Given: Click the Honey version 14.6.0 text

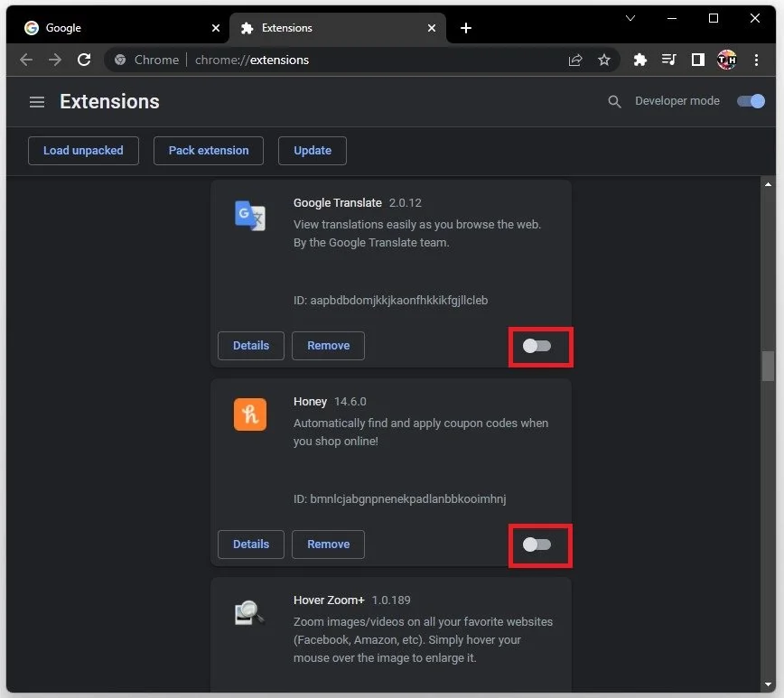Looking at the screenshot, I should tap(350, 402).
